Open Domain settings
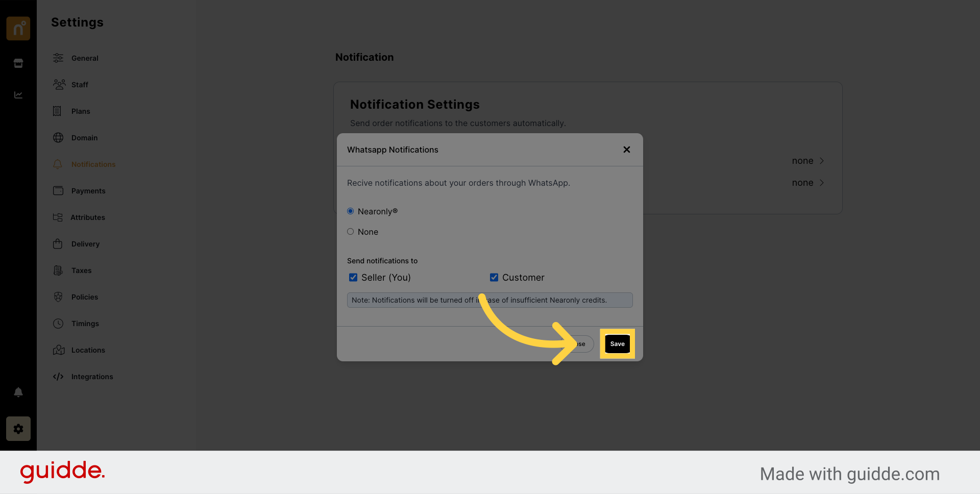The image size is (980, 494). 84,138
